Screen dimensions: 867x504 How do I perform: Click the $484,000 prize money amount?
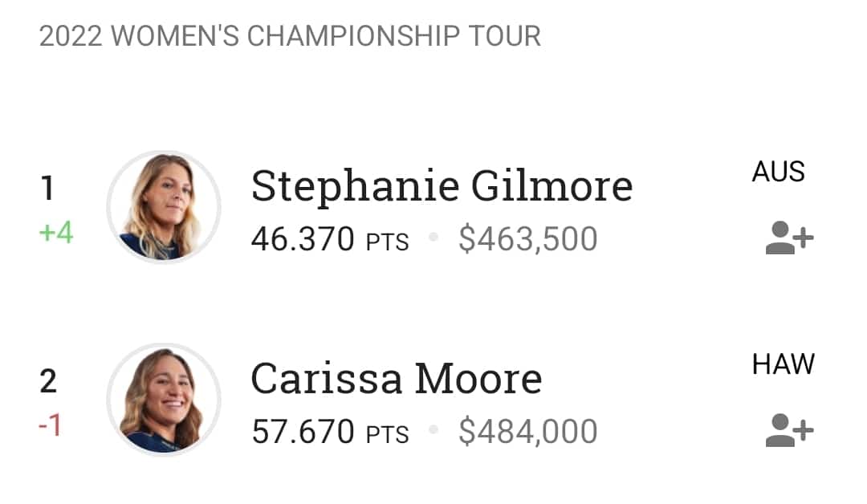527,432
